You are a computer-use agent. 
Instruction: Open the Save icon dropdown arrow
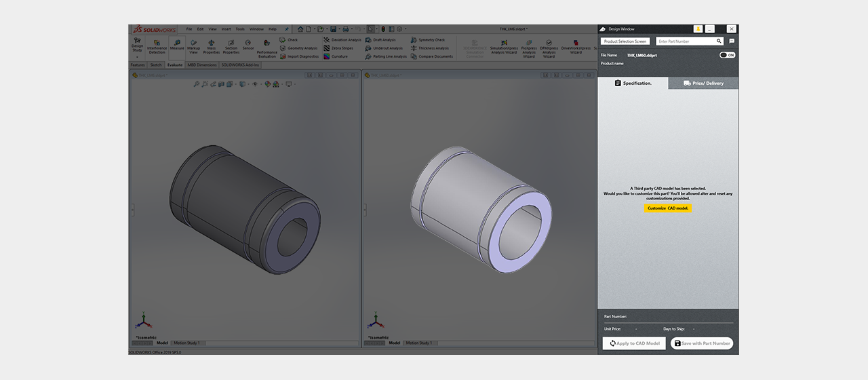coord(338,29)
